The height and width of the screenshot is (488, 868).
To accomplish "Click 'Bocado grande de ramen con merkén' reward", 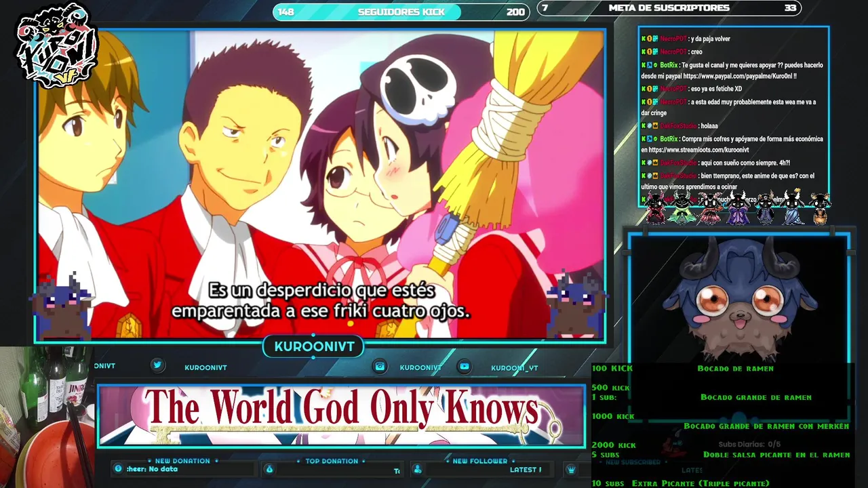I will (x=766, y=426).
